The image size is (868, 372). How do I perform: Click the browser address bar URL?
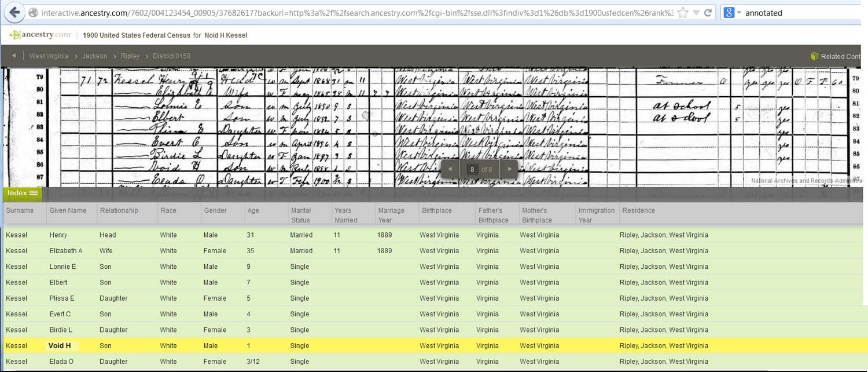(347, 13)
